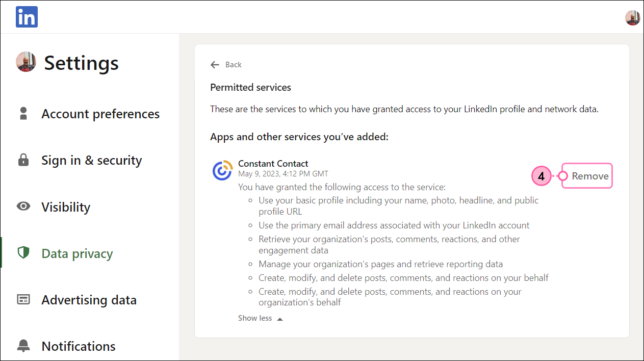The width and height of the screenshot is (644, 361).
Task: Select Data privacy in sidebar
Action: click(x=77, y=253)
